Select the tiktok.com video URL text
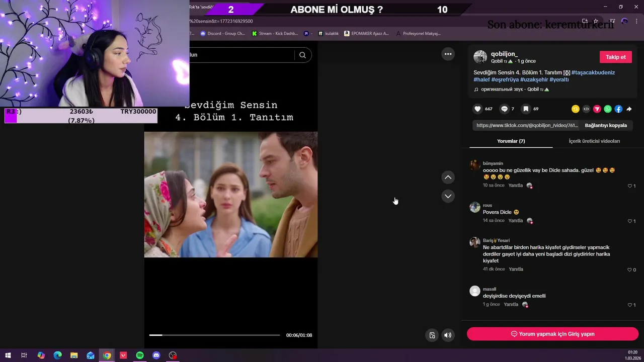644x362 pixels. [x=527, y=125]
